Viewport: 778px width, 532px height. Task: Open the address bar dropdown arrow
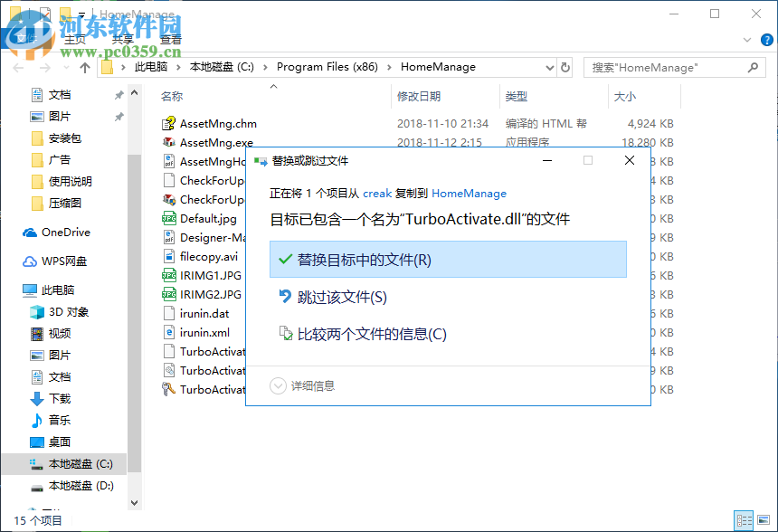pyautogui.click(x=548, y=66)
